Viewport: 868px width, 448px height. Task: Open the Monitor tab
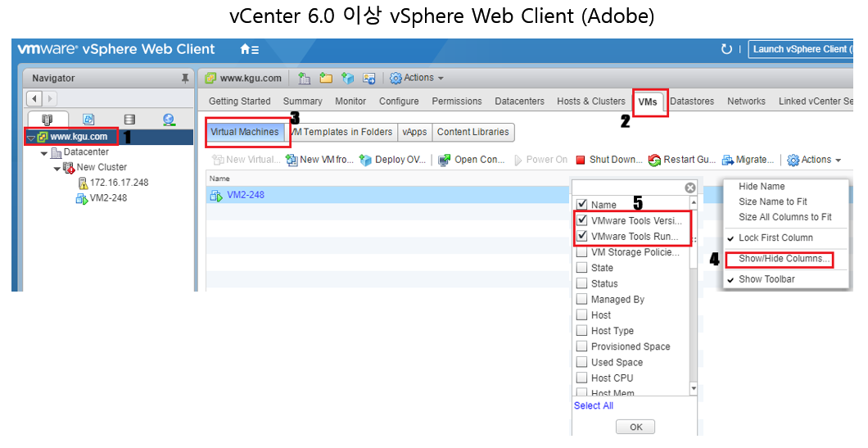coord(350,102)
